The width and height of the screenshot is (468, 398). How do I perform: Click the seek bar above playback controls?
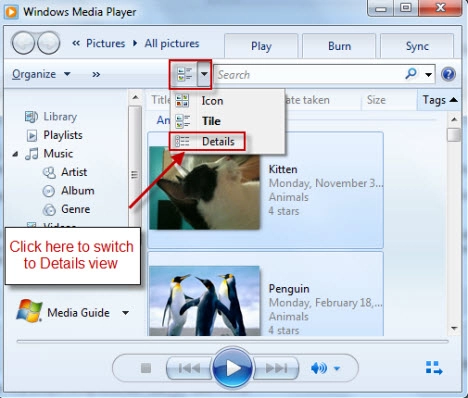pos(232,341)
